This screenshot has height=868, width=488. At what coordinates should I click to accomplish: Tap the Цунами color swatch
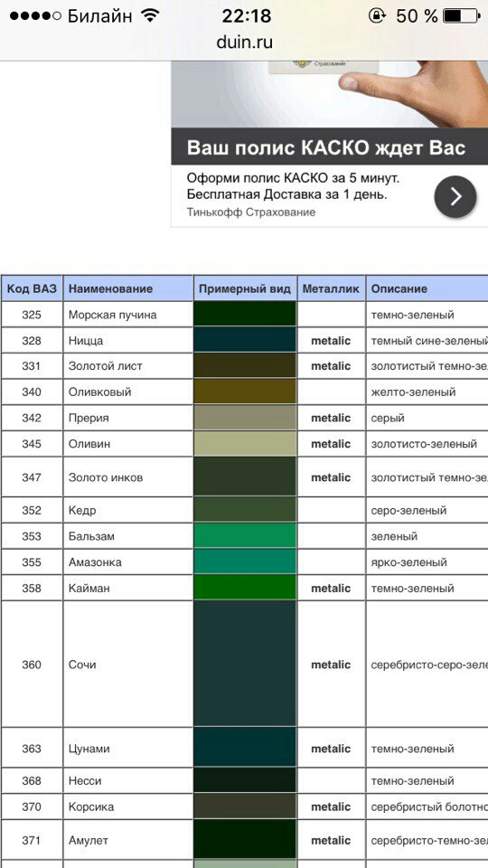click(x=245, y=749)
